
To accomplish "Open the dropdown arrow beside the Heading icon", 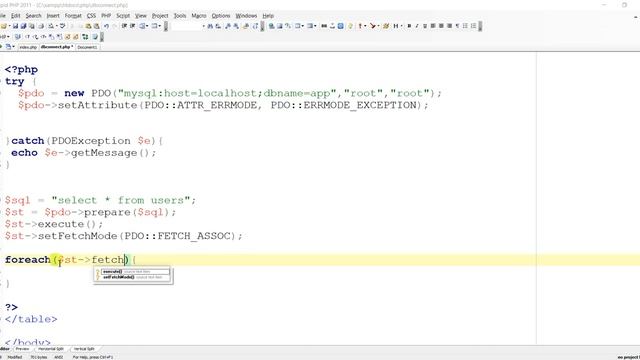I will click(x=402, y=26).
